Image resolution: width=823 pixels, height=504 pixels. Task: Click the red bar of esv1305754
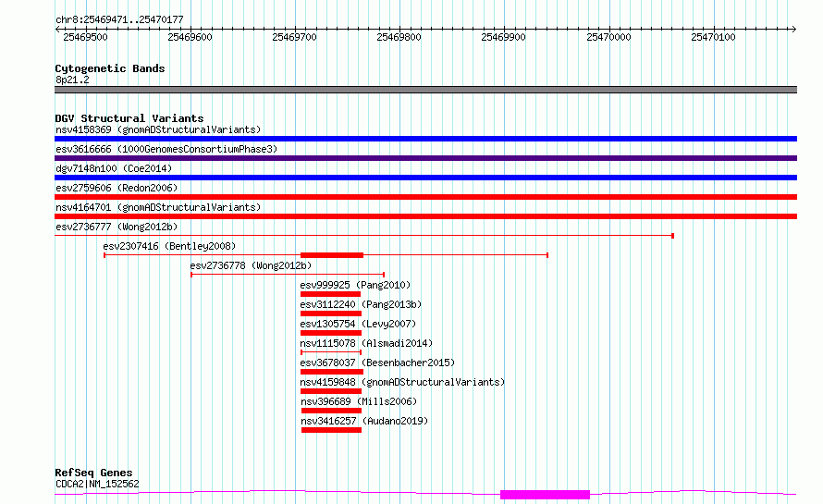pos(331,333)
